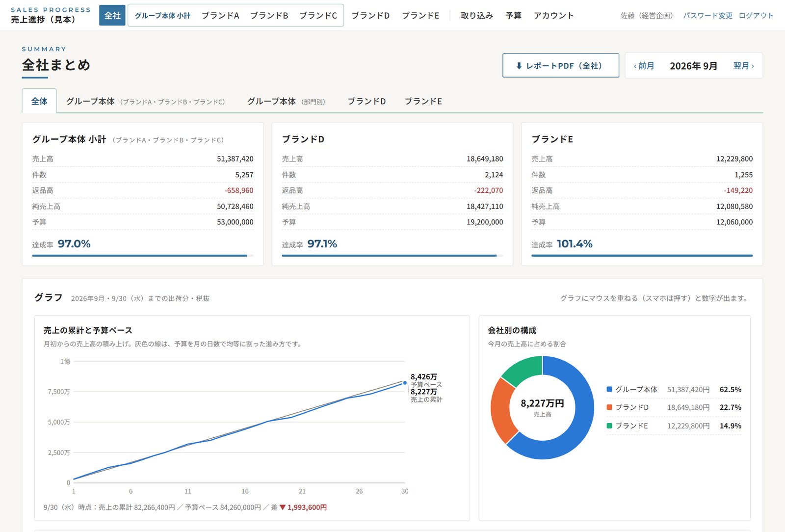Click the -222,070 returns value
This screenshot has height=532, width=785.
(489, 190)
